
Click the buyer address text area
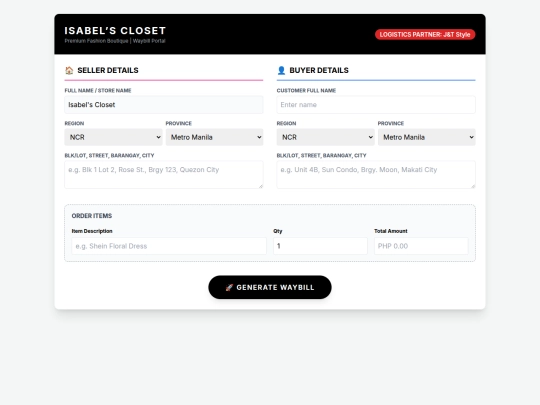point(376,175)
